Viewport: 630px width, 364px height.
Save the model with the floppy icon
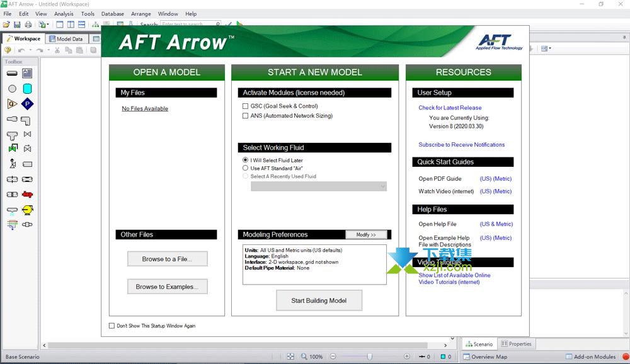(17, 25)
